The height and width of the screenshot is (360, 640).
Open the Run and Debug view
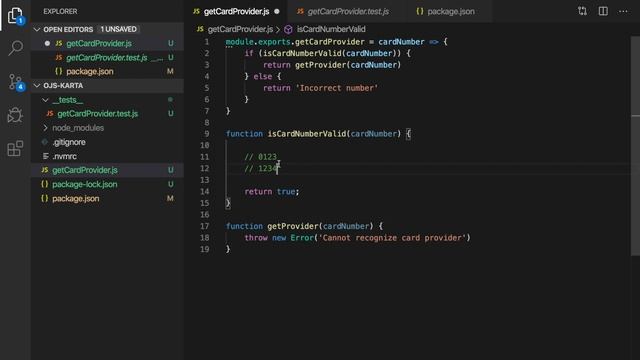(15, 115)
